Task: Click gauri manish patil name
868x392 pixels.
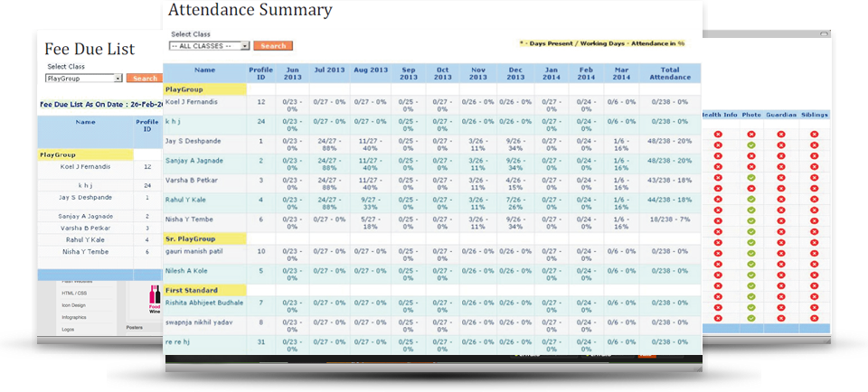Action: (194, 252)
